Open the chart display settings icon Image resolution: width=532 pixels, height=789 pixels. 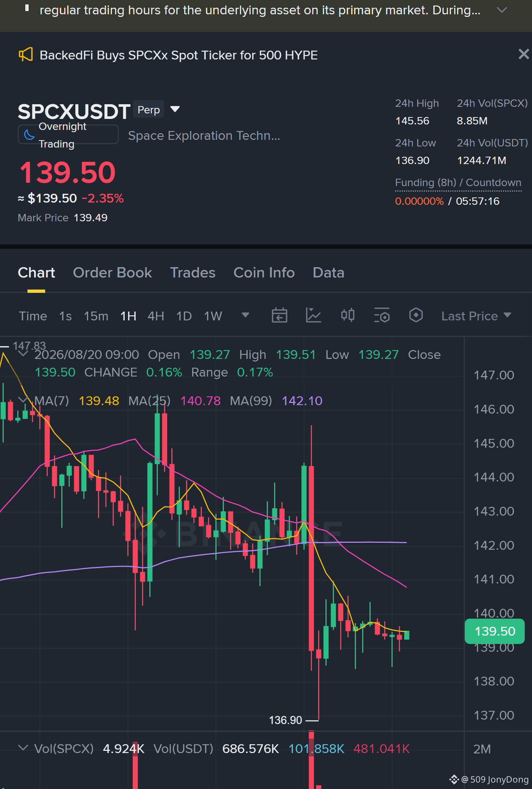(x=382, y=315)
